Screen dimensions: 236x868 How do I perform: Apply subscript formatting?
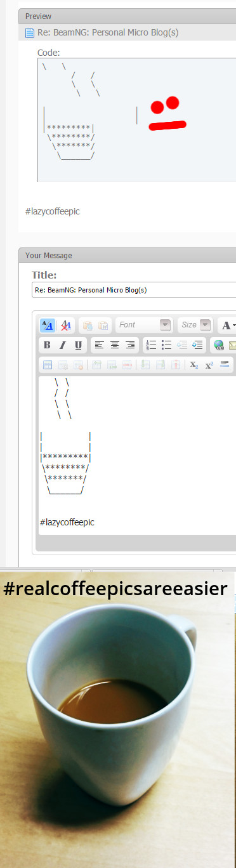coord(194,365)
